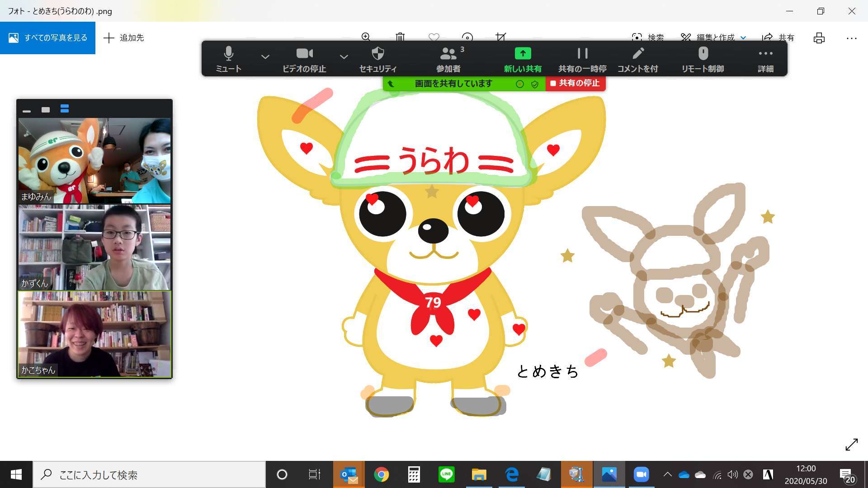Click the green New Share icon
Image resolution: width=868 pixels, height=488 pixels.
pyautogui.click(x=523, y=54)
